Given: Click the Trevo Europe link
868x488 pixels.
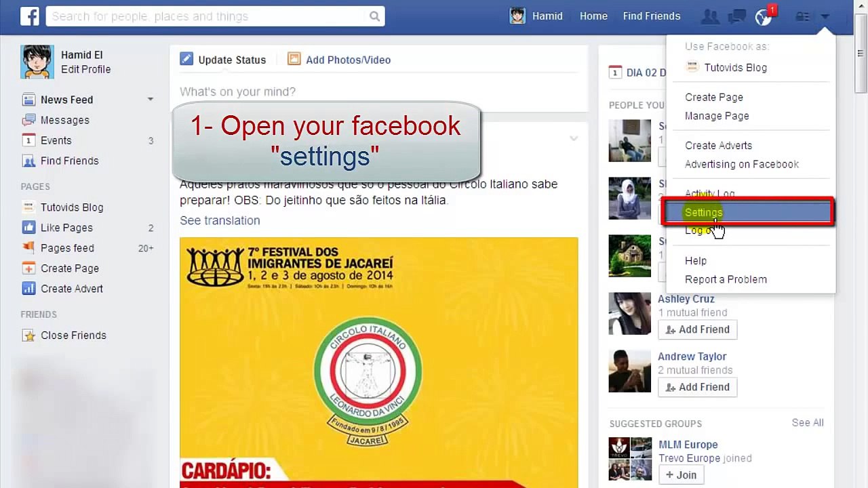Looking at the screenshot, I should click(689, 458).
